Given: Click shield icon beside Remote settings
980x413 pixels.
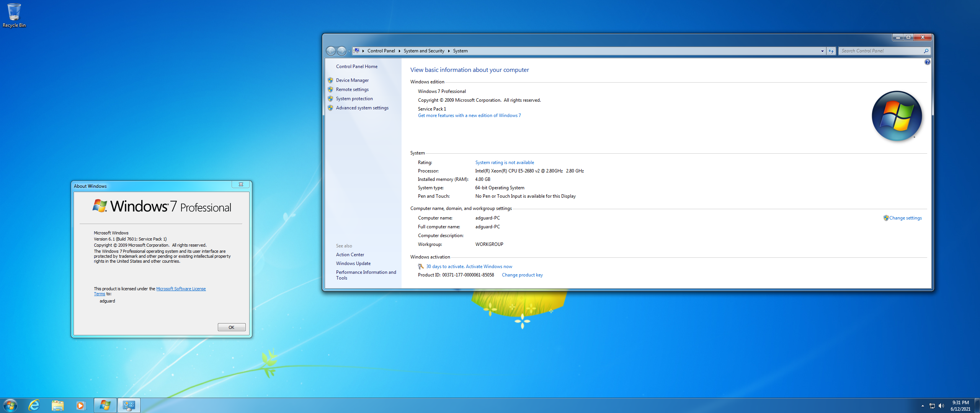Looking at the screenshot, I should (330, 89).
